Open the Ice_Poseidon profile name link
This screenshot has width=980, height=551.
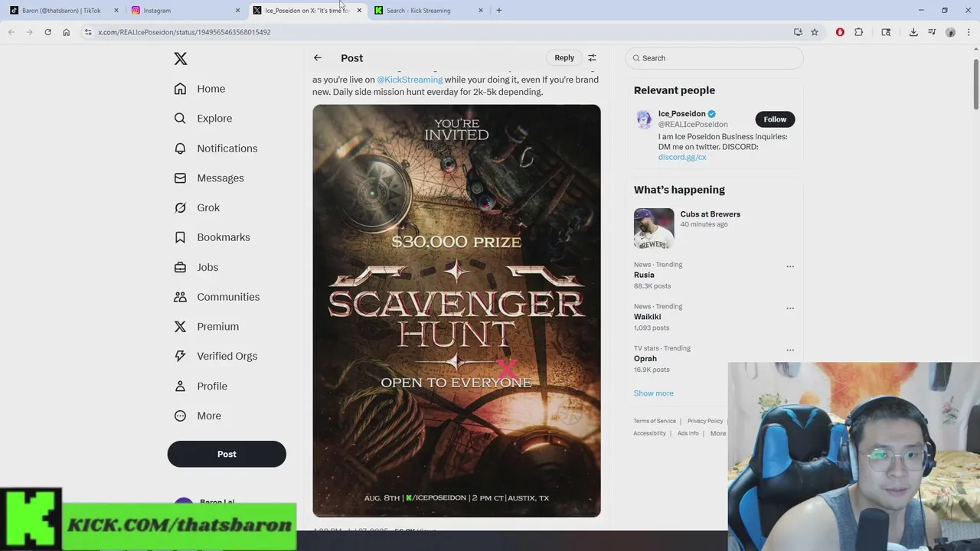point(681,114)
